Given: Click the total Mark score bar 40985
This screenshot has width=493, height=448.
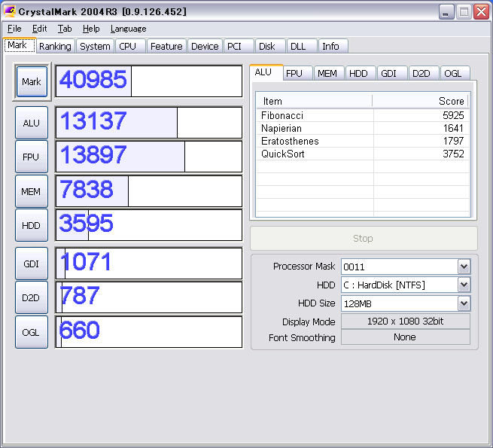Looking at the screenshot, I should click(149, 81).
